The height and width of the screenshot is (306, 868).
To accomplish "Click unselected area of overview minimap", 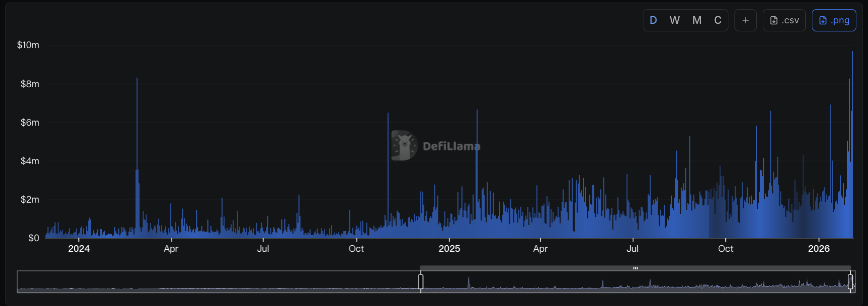I will pos(218,282).
